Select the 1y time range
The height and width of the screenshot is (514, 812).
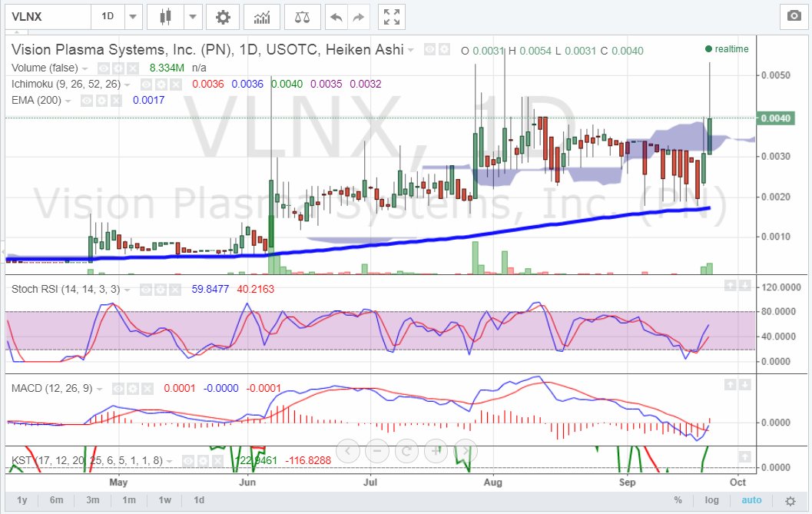click(x=22, y=500)
